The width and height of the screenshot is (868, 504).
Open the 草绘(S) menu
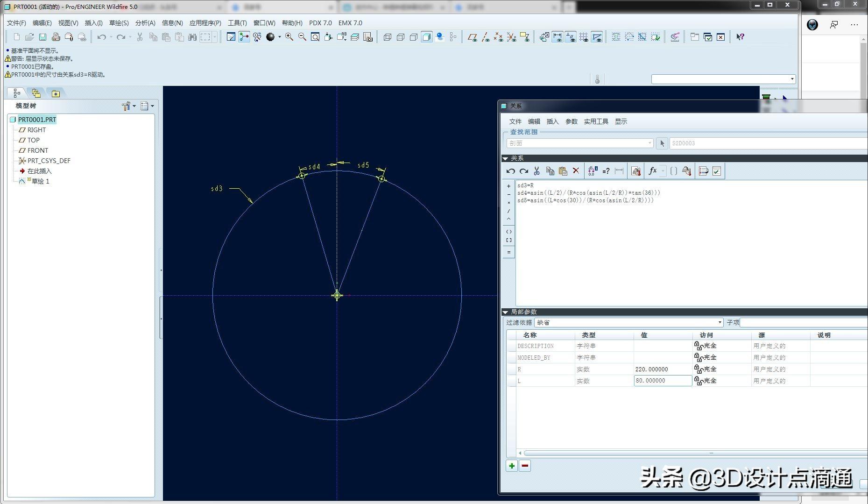click(x=119, y=23)
